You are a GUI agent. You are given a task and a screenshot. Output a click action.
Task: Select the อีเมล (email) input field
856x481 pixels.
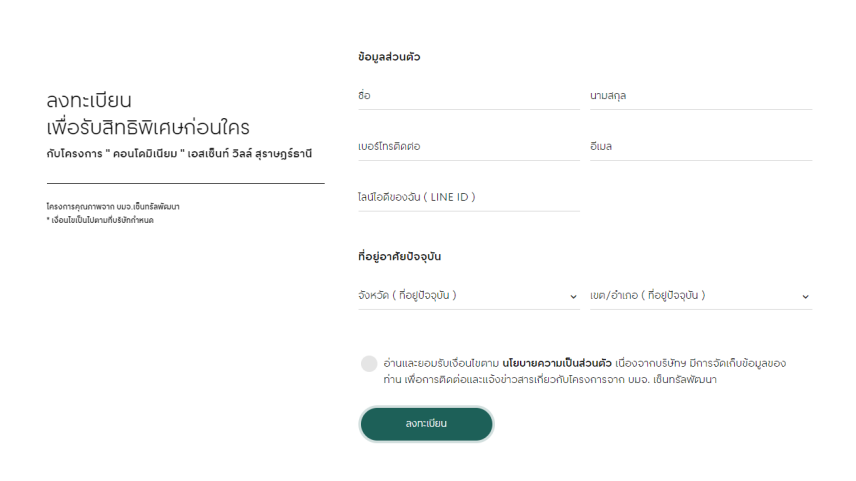700,147
